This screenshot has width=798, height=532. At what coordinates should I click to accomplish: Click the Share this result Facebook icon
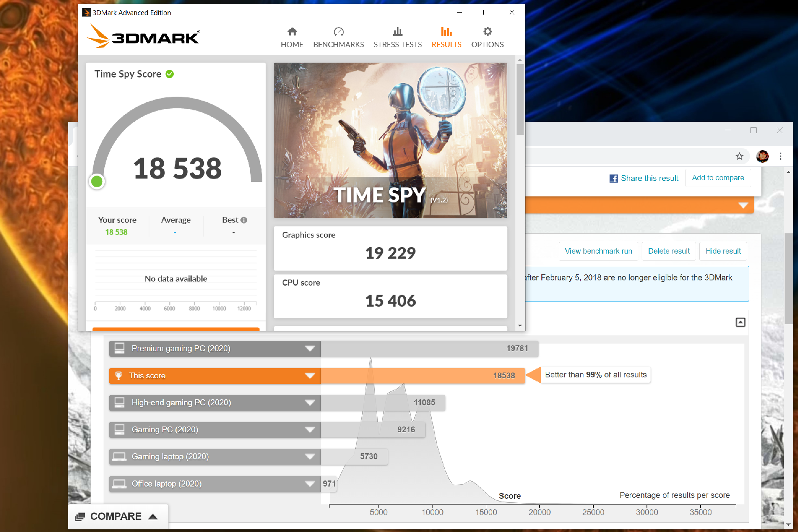[614, 177]
